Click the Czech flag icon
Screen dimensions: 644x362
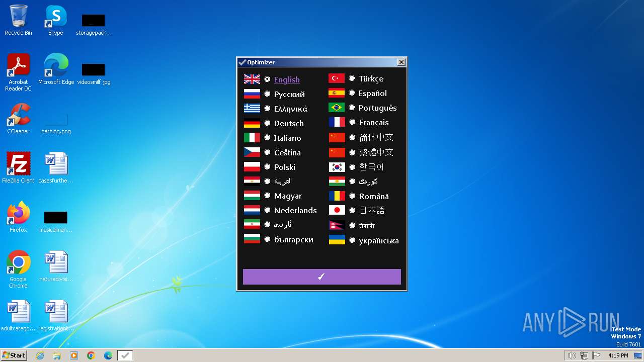(x=252, y=152)
